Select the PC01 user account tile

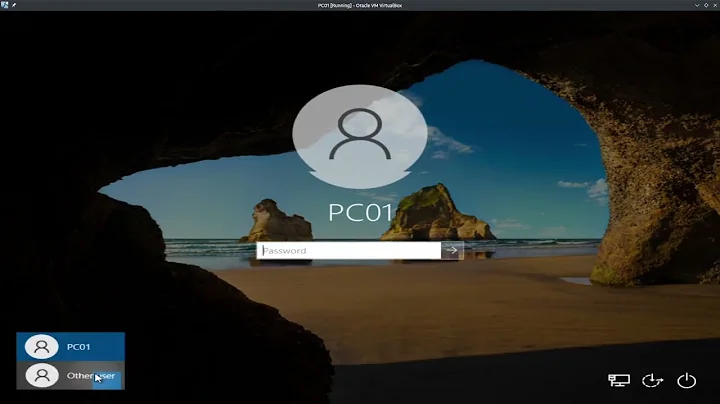pos(71,347)
